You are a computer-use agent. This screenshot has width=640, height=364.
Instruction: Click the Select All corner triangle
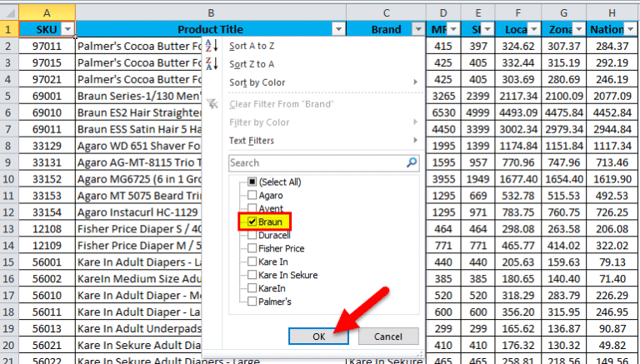[x=9, y=12]
